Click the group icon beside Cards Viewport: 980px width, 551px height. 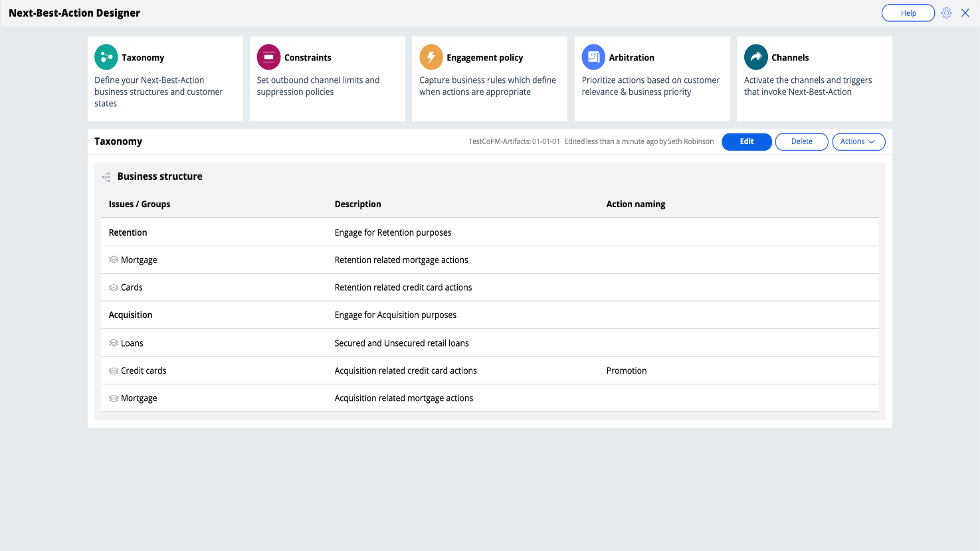[114, 287]
